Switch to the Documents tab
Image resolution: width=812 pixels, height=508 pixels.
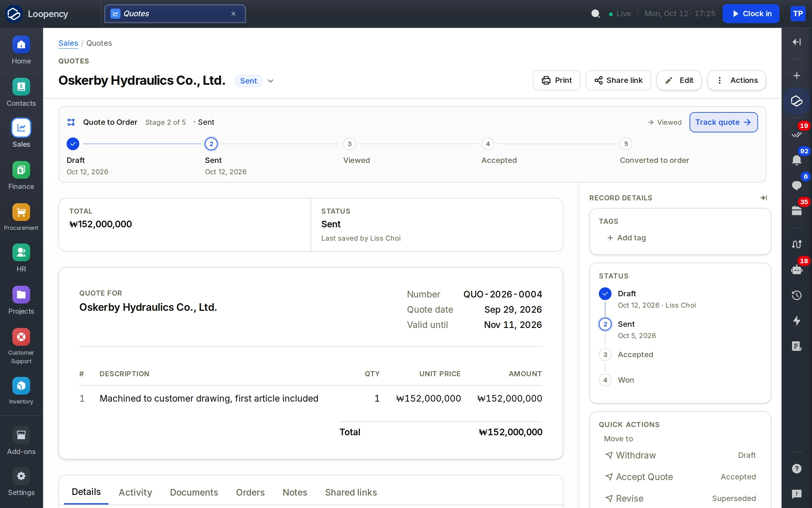pyautogui.click(x=194, y=492)
